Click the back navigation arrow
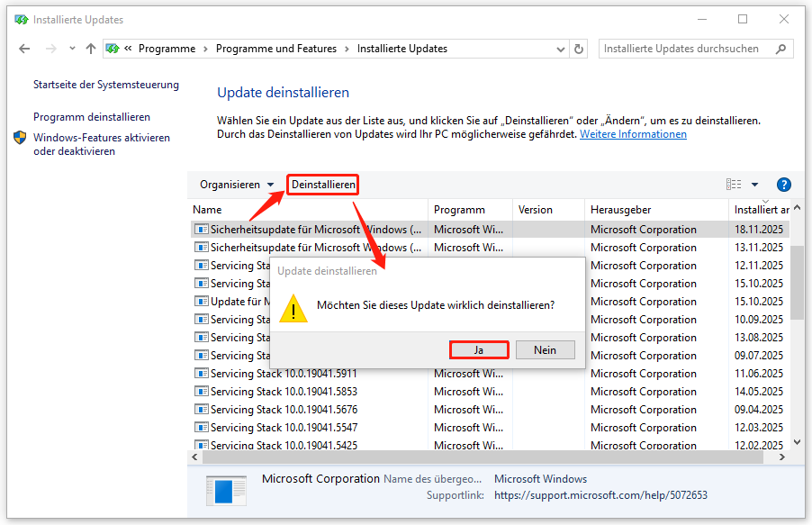Image resolution: width=812 pixels, height=525 pixels. [24, 48]
